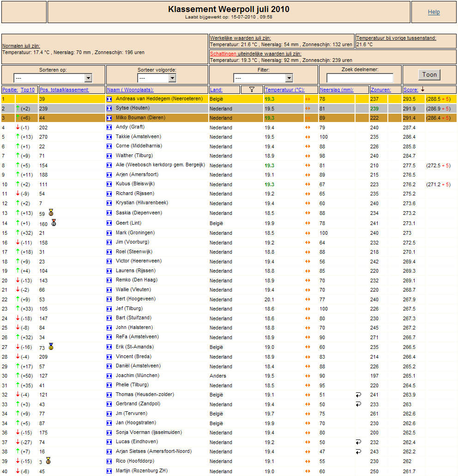
Task: Click the blue icon beside Joachim (München)
Action: [x=109, y=376]
